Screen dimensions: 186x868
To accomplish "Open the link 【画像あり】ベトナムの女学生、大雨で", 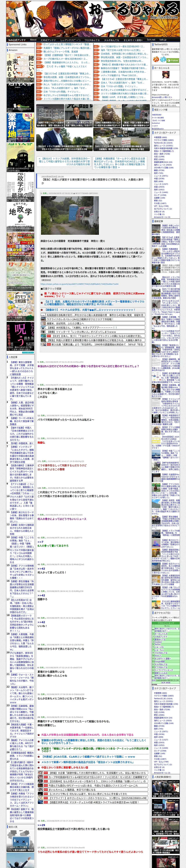I will pyautogui.click(x=90, y=310).
